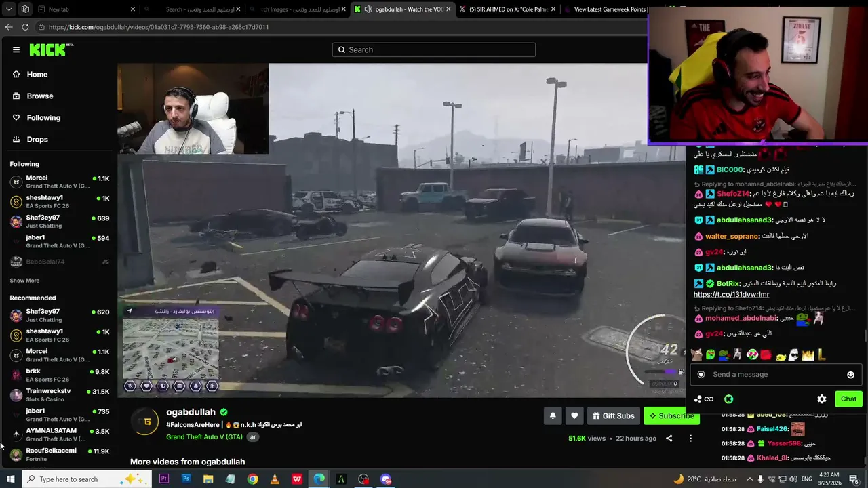Image resolution: width=868 pixels, height=488 pixels.
Task: Click the video player area
Action: [401, 230]
